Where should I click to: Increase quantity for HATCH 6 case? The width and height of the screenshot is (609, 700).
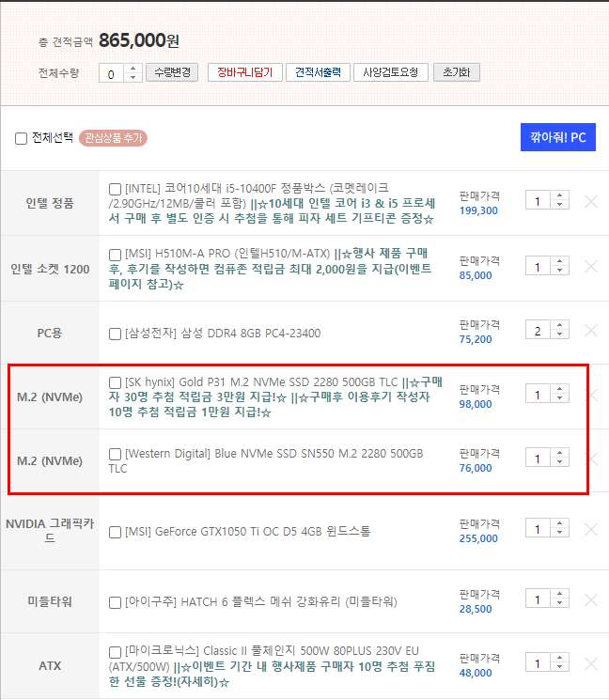(559, 593)
